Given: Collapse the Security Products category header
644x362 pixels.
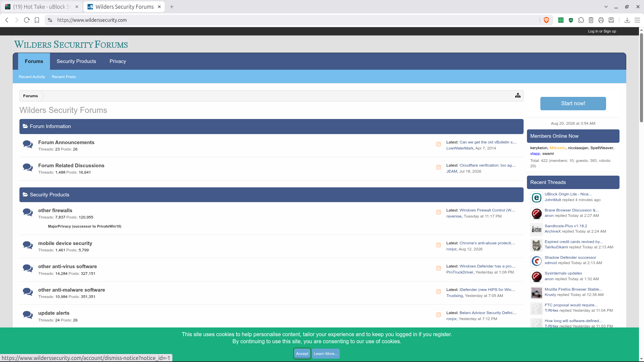Looking at the screenshot, I should (271, 195).
